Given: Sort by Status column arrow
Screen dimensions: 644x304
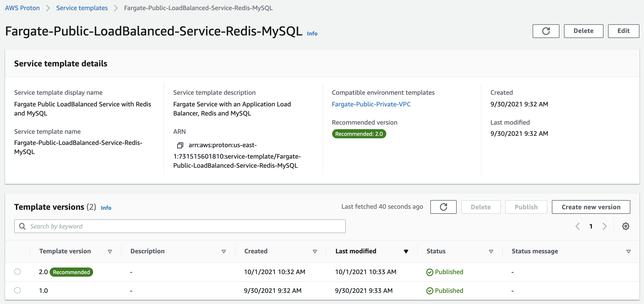Looking at the screenshot, I should click(x=491, y=252).
